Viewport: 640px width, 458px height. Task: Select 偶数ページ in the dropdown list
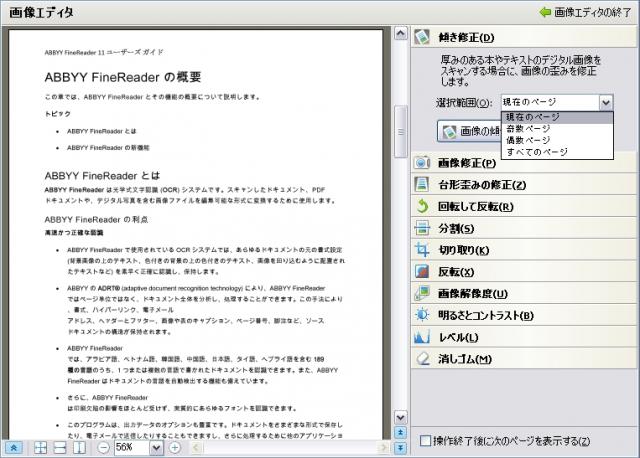coord(557,140)
